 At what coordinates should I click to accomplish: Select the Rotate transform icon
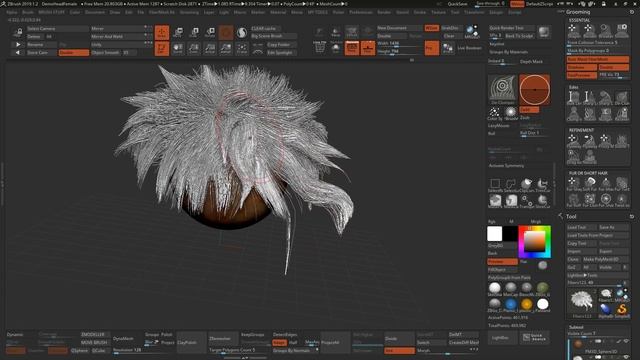coord(210,33)
